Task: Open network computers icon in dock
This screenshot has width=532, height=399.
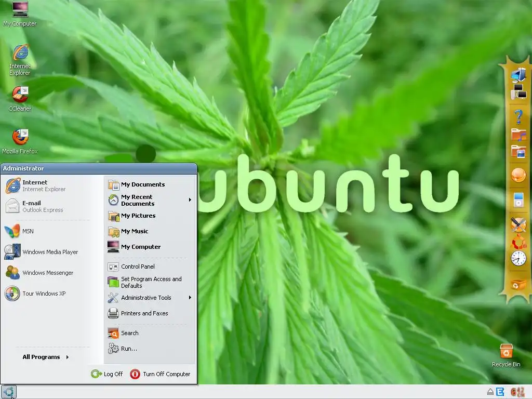Action: (518, 91)
